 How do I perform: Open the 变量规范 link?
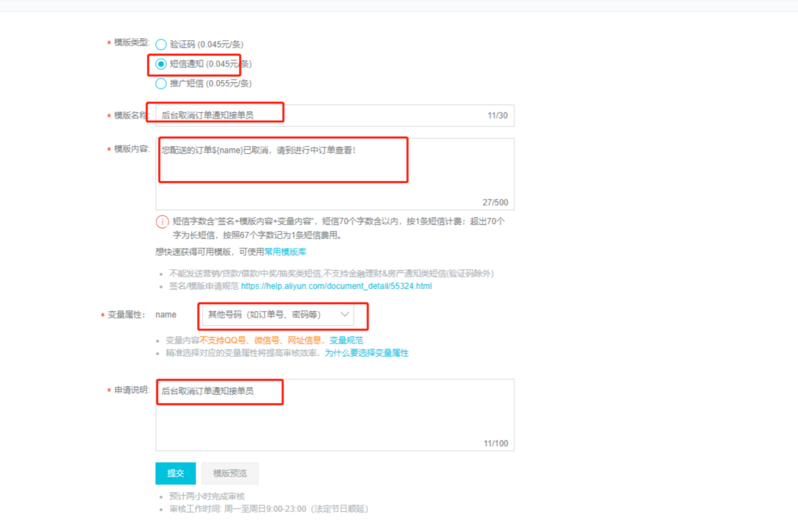click(x=346, y=341)
